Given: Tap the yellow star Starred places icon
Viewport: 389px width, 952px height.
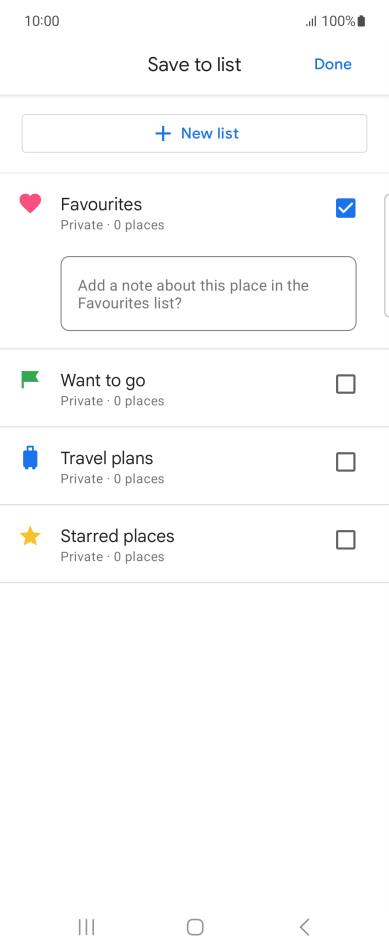Looking at the screenshot, I should [x=30, y=536].
